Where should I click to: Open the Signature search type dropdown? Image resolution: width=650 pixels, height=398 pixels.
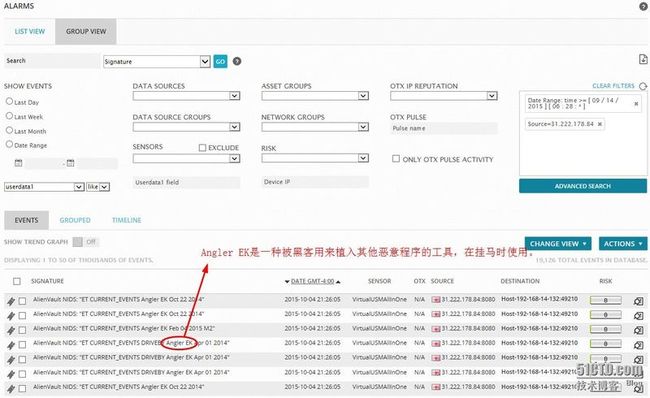click(157, 61)
